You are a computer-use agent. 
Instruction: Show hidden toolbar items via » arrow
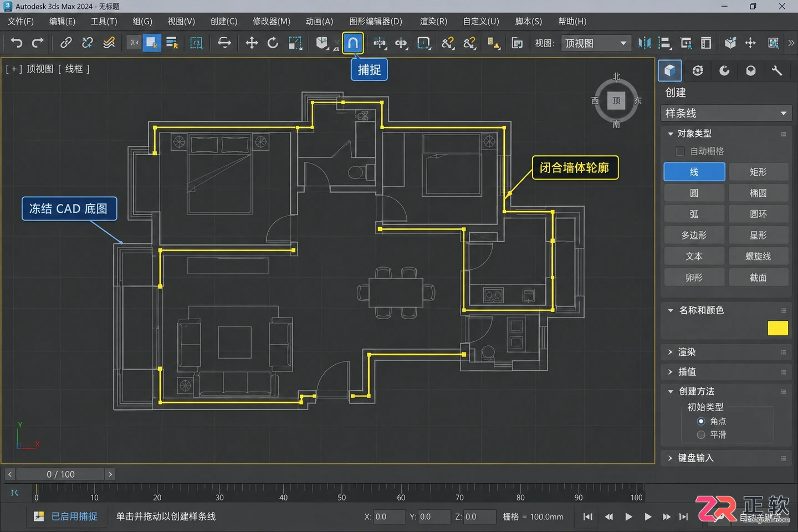click(791, 43)
